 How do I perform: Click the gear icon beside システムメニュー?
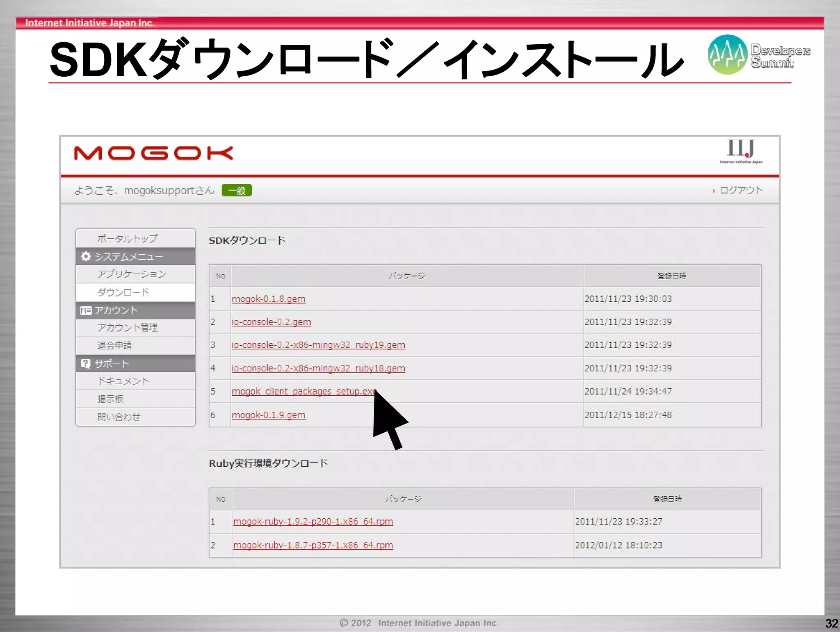[86, 256]
